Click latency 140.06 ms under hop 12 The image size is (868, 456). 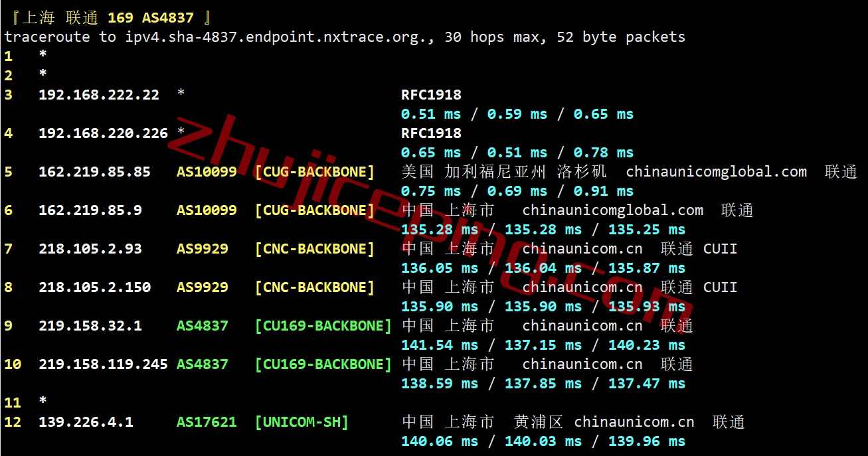pyautogui.click(x=440, y=441)
